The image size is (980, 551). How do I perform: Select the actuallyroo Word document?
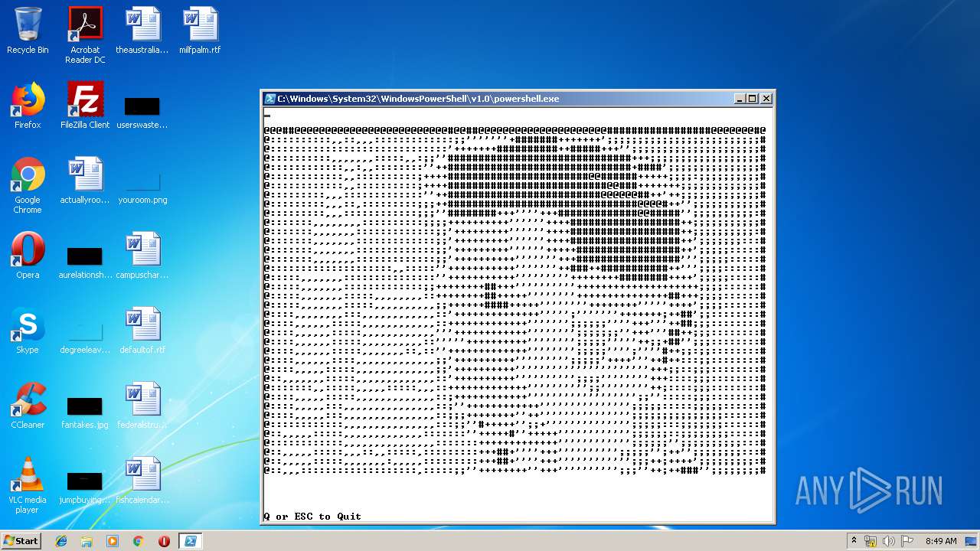[85, 181]
